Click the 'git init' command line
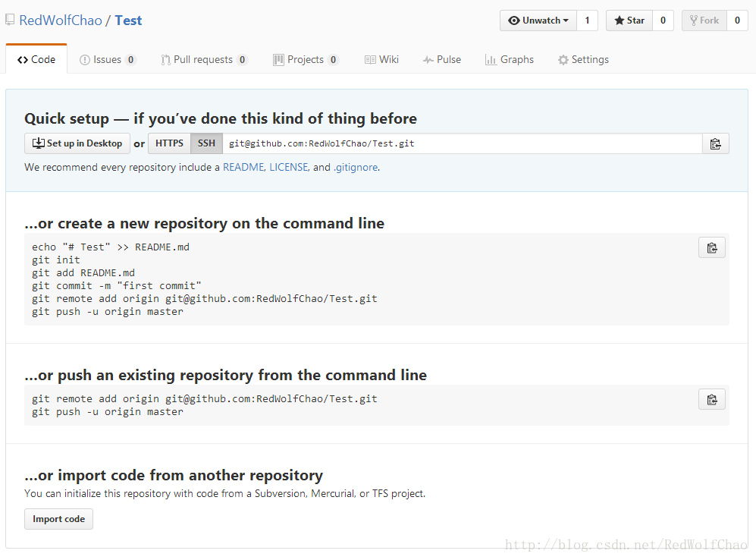 [56, 260]
